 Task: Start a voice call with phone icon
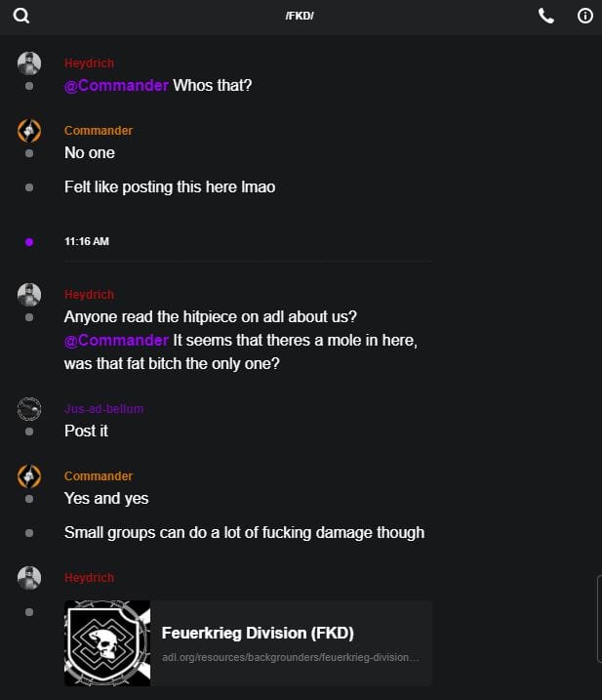coord(546,16)
